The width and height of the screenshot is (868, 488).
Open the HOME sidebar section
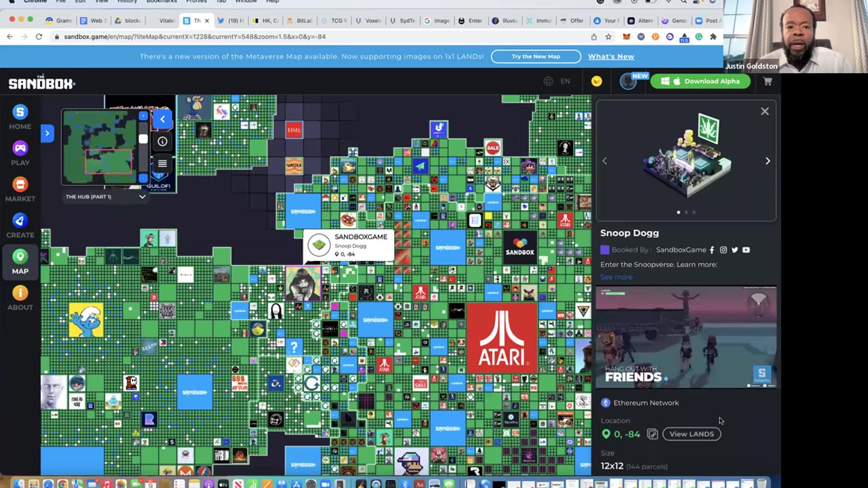click(x=20, y=117)
